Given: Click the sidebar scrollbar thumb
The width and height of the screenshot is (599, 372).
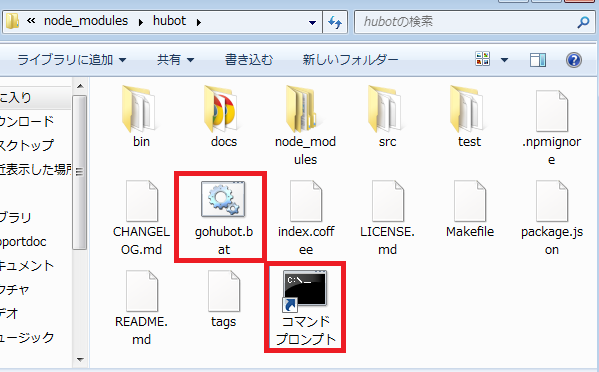Looking at the screenshot, I should pyautogui.click(x=79, y=172).
